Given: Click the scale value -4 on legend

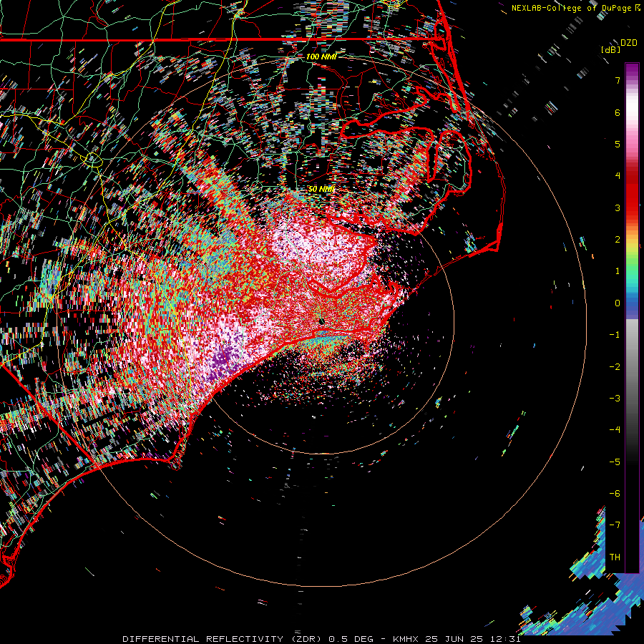Looking at the screenshot, I should coord(615,430).
